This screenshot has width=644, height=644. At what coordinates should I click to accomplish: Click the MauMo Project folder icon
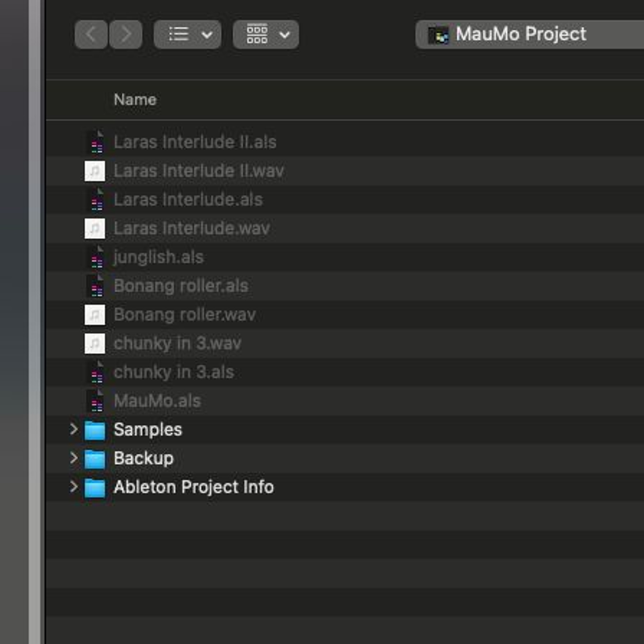coord(438,35)
